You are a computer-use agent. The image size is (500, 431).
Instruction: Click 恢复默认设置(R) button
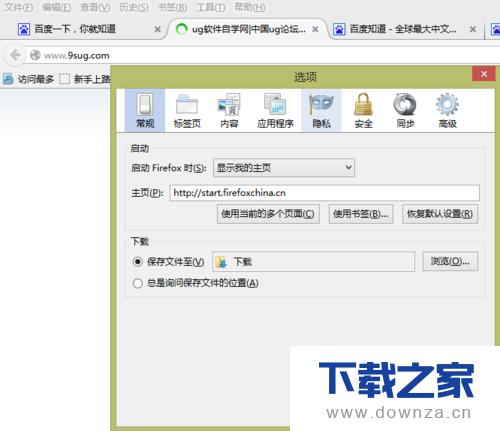pyautogui.click(x=440, y=214)
